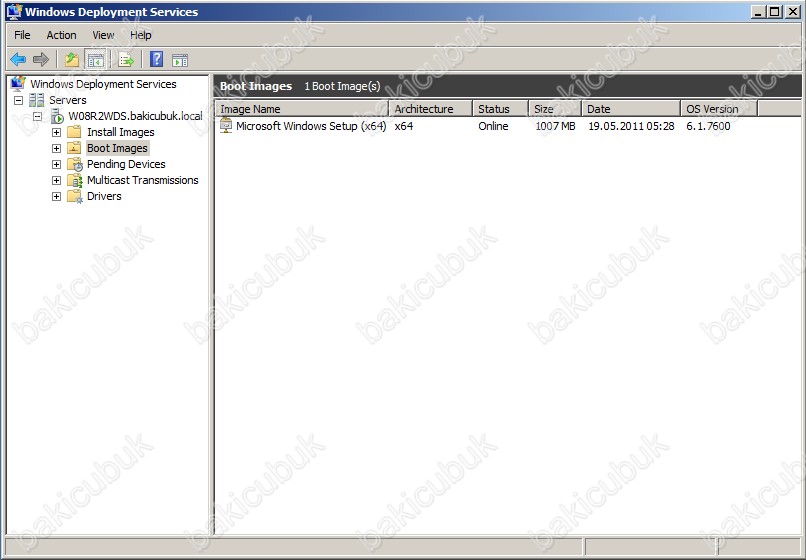The height and width of the screenshot is (560, 806).
Task: Expand the Pending Devices node
Action: (57, 165)
